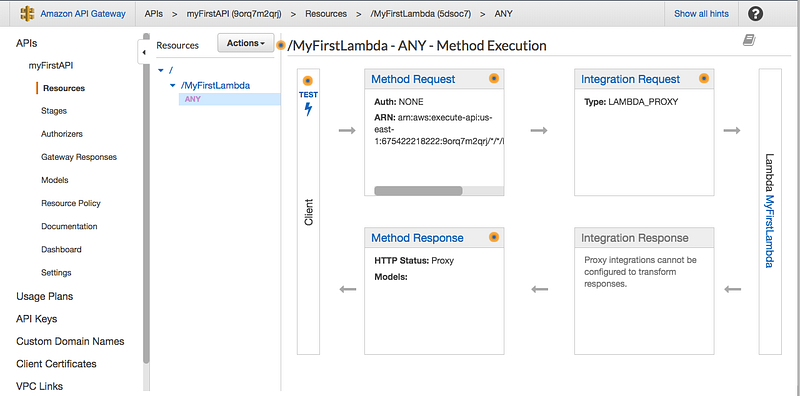This screenshot has width=800, height=396.
Task: Click the hint dot above TEST
Action: pyautogui.click(x=308, y=81)
